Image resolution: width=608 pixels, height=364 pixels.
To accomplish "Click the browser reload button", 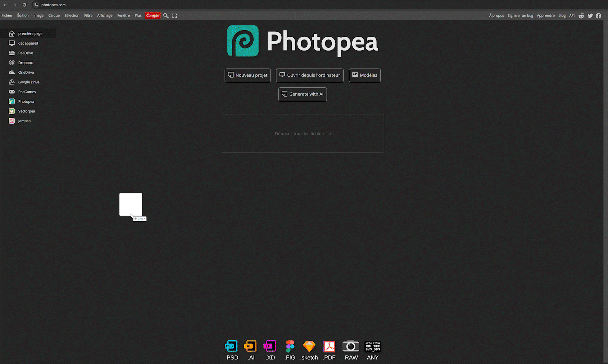I will [x=24, y=5].
